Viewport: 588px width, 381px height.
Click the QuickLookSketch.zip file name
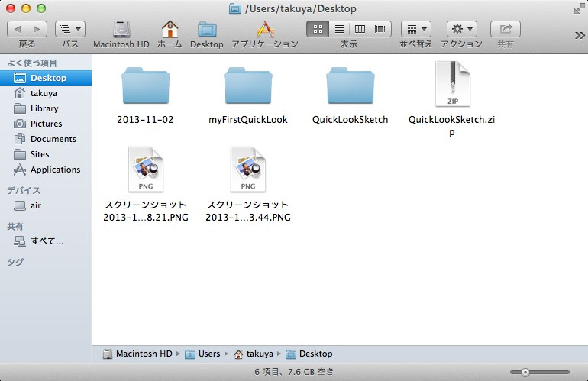[x=452, y=126]
